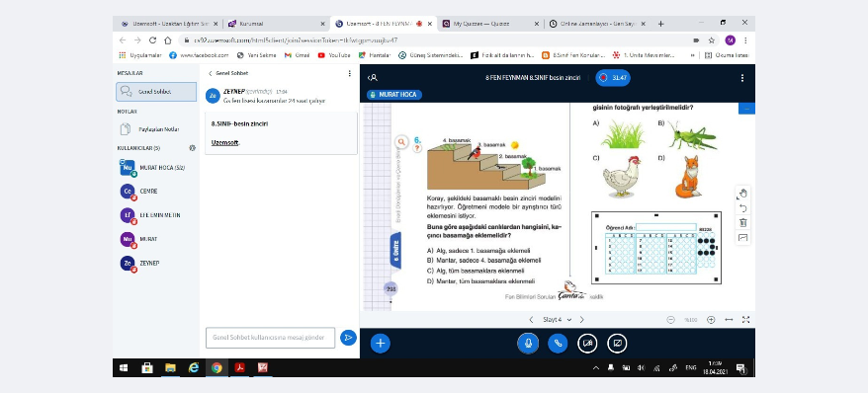Open the Haritalar bookmark
Viewport: 868px width, 393px height.
click(x=375, y=55)
